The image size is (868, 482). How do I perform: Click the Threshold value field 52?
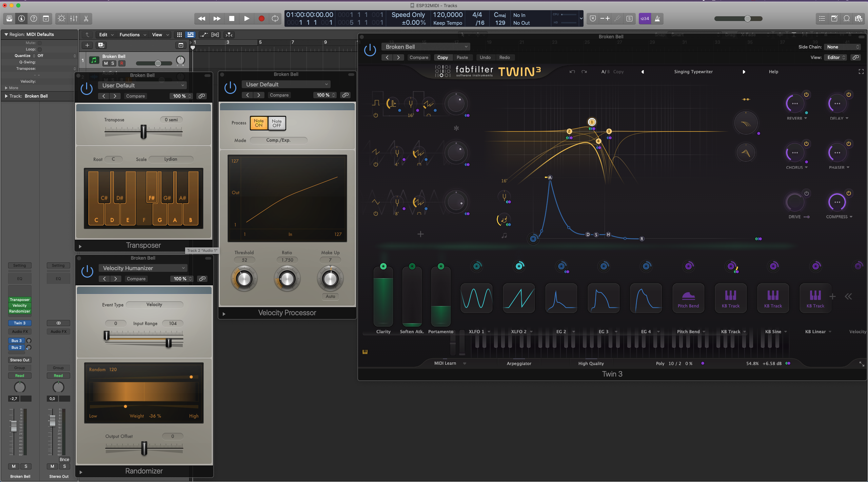click(x=244, y=260)
